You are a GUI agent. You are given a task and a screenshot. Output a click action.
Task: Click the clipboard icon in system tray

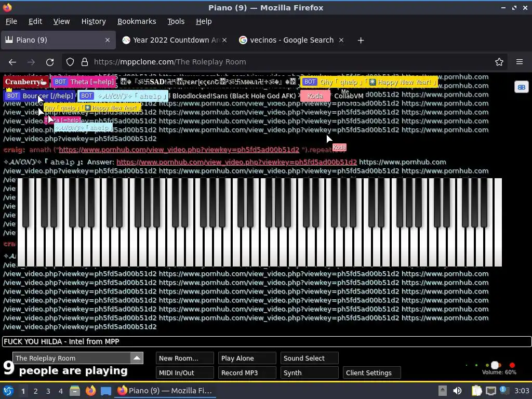click(x=476, y=391)
